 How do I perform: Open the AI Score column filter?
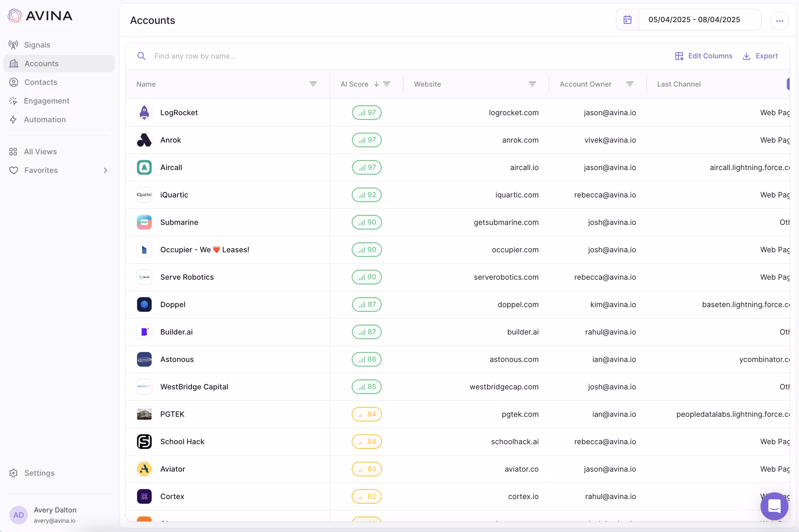coord(387,84)
